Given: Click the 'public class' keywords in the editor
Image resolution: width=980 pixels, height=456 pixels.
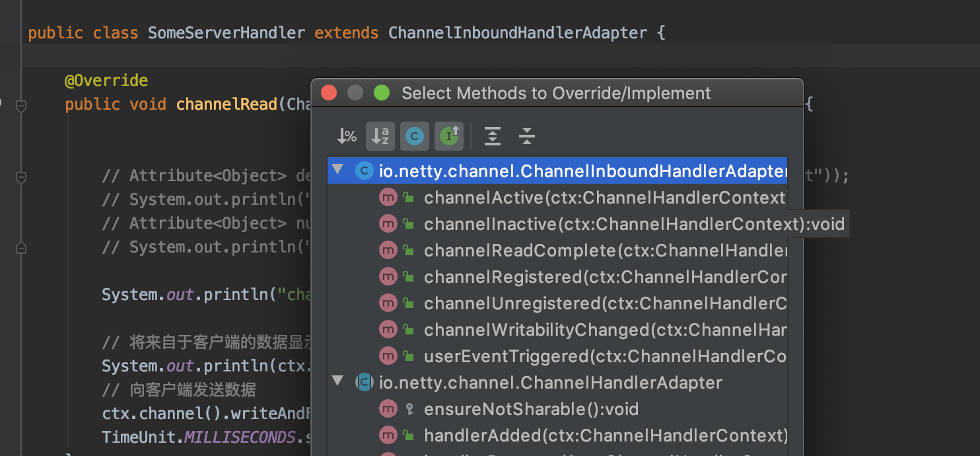Looking at the screenshot, I should click(83, 32).
